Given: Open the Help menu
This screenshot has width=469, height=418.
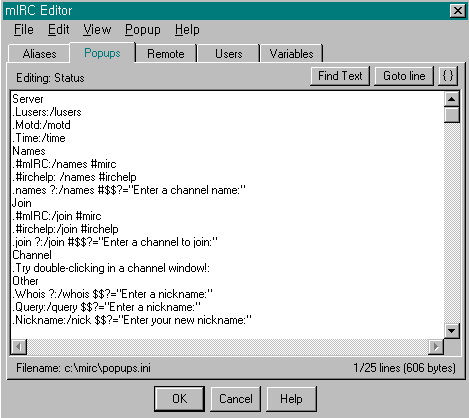Looking at the screenshot, I should click(x=187, y=30).
